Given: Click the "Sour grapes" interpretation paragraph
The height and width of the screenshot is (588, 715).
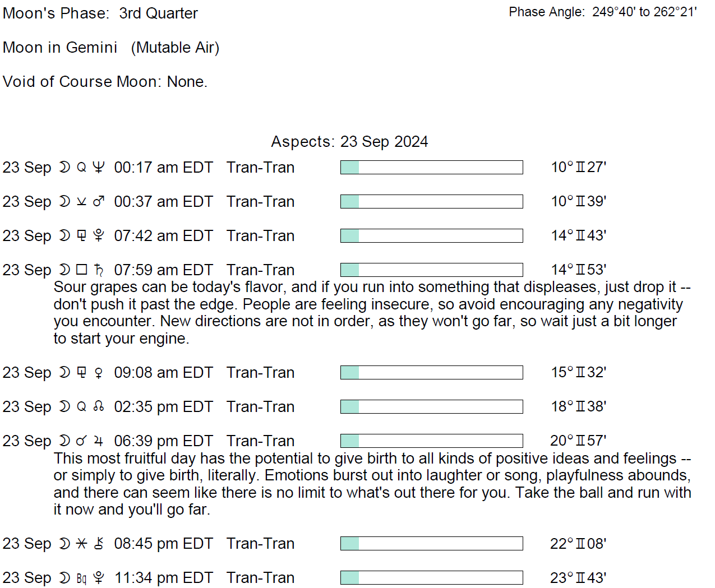Looking at the screenshot, I should click(x=370, y=313).
